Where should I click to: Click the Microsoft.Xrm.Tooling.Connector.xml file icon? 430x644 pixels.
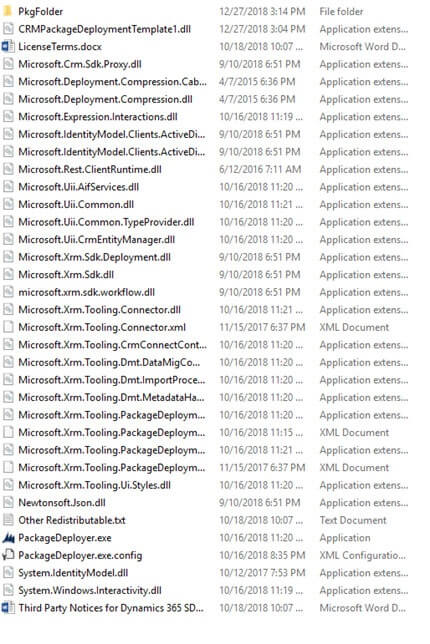coord(8,327)
